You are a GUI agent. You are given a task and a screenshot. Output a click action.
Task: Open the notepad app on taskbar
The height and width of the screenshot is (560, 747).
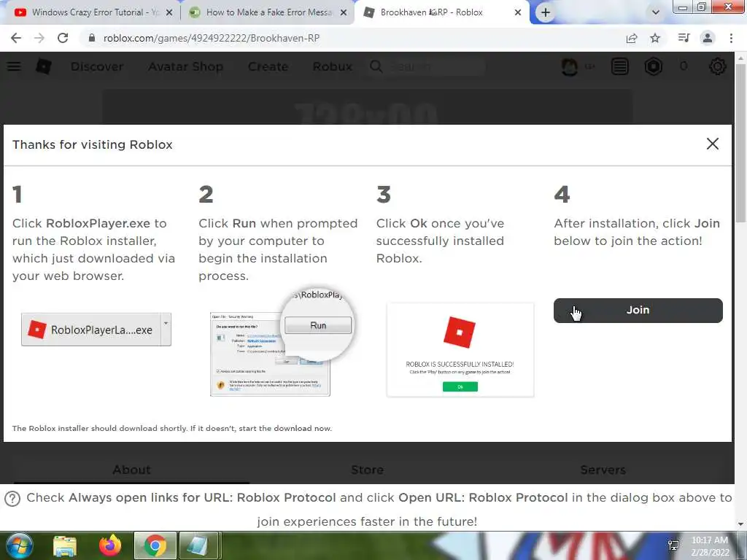pyautogui.click(x=200, y=545)
